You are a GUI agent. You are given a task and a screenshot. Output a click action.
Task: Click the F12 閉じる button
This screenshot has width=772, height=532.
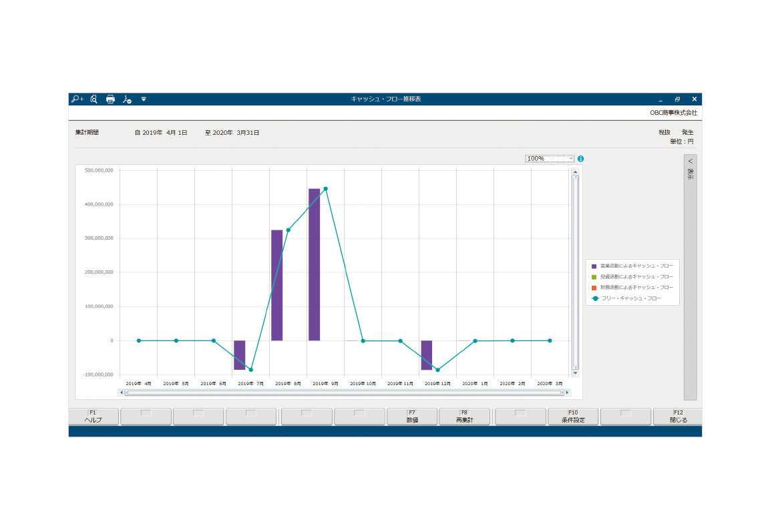(x=678, y=417)
